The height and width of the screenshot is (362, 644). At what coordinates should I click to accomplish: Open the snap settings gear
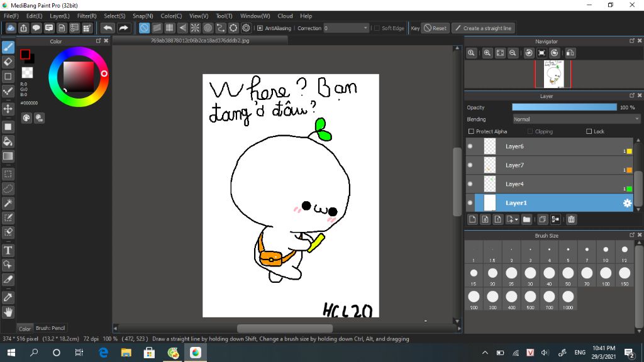246,28
